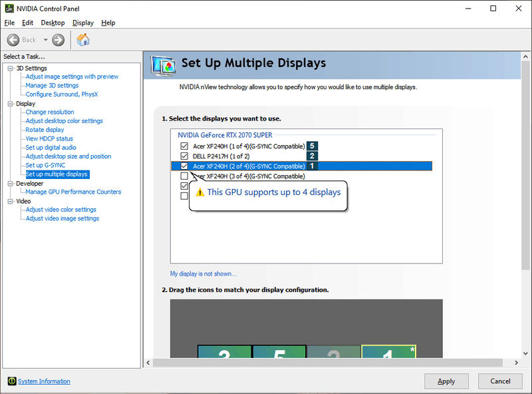
Task: Cancel the pending changes
Action: tap(500, 381)
